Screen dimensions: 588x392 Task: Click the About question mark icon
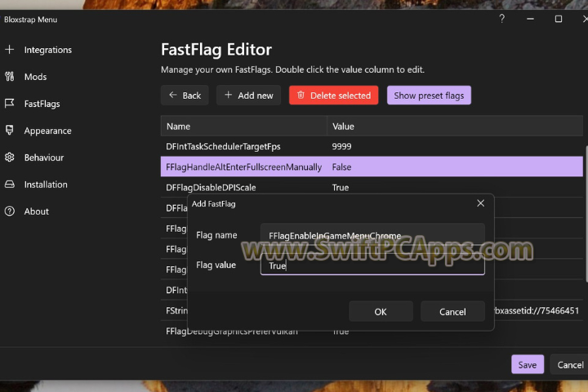coord(10,212)
